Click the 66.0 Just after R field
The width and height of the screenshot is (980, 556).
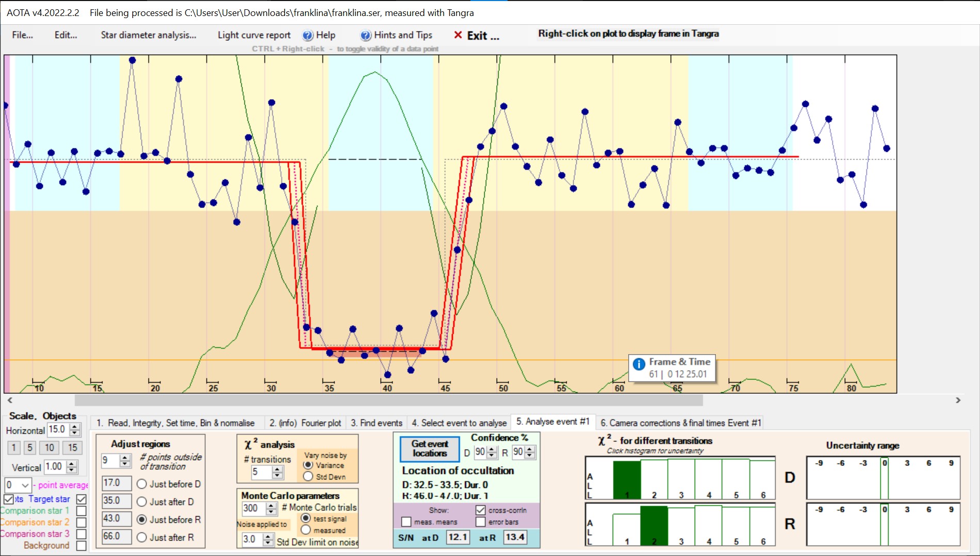click(116, 536)
